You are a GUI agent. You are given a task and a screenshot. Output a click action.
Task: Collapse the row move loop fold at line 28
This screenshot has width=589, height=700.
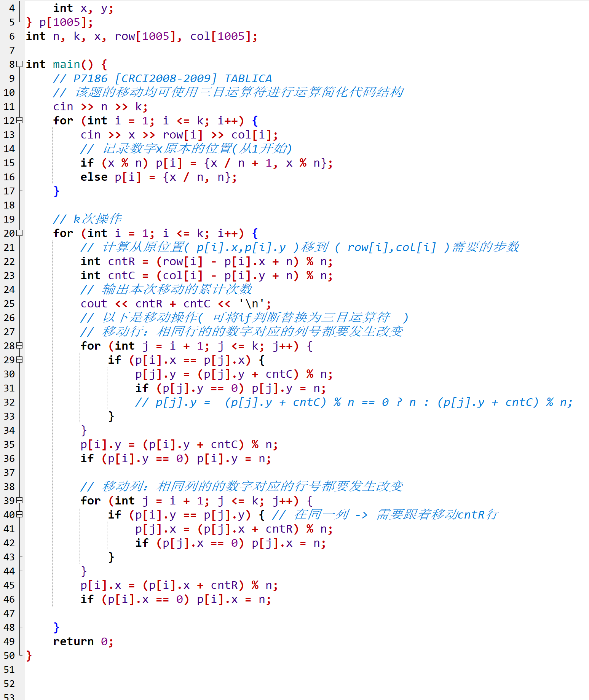coord(19,345)
